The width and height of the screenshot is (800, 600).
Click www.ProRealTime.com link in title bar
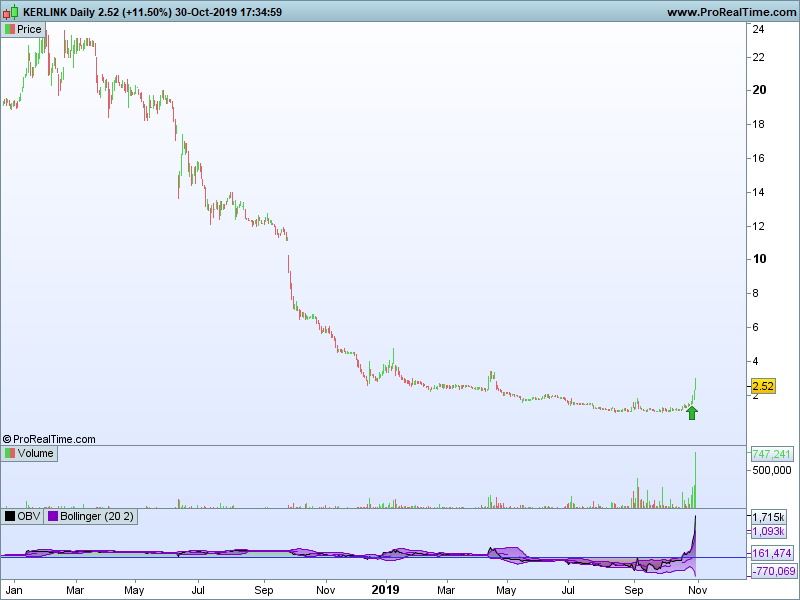(732, 12)
